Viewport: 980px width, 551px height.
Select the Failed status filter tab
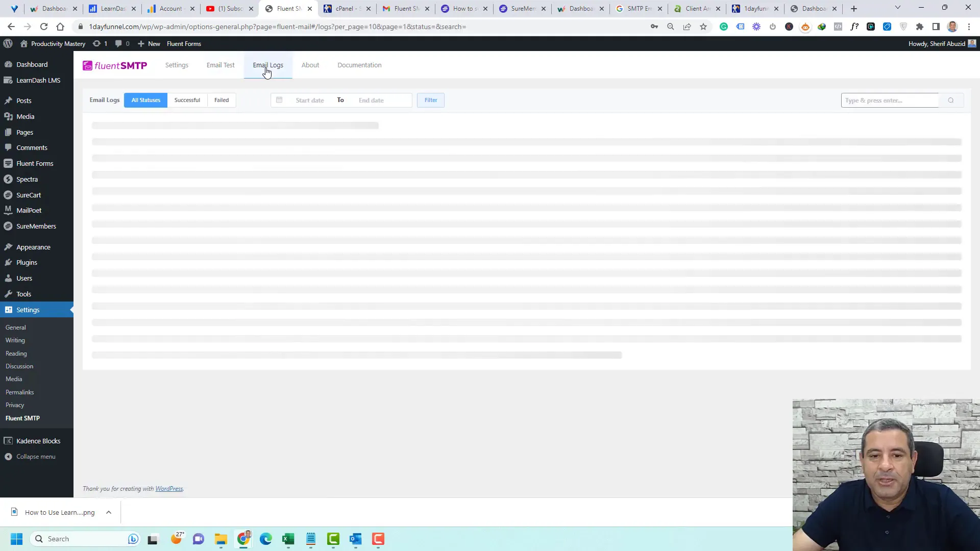point(222,99)
